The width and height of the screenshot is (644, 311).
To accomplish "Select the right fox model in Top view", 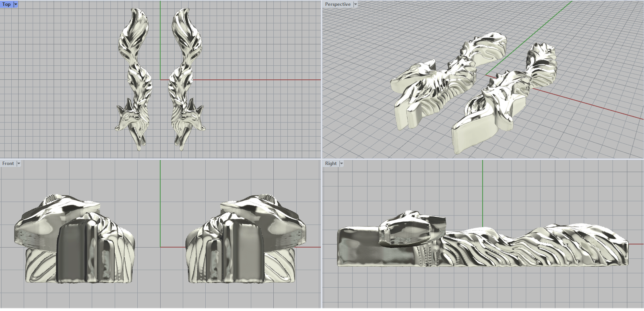I will tap(186, 77).
